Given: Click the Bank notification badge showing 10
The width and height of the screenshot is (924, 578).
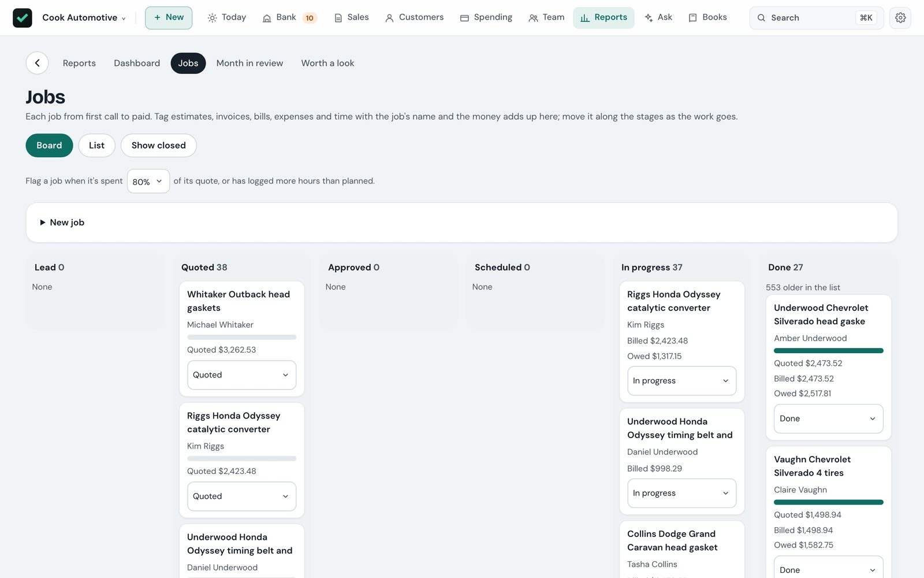Looking at the screenshot, I should pyautogui.click(x=310, y=18).
